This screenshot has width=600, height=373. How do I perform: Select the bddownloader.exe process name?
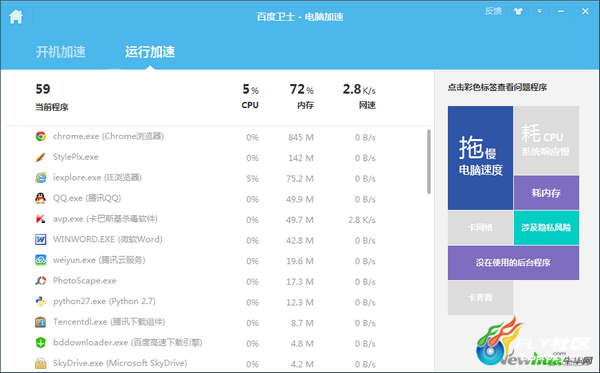(x=127, y=342)
